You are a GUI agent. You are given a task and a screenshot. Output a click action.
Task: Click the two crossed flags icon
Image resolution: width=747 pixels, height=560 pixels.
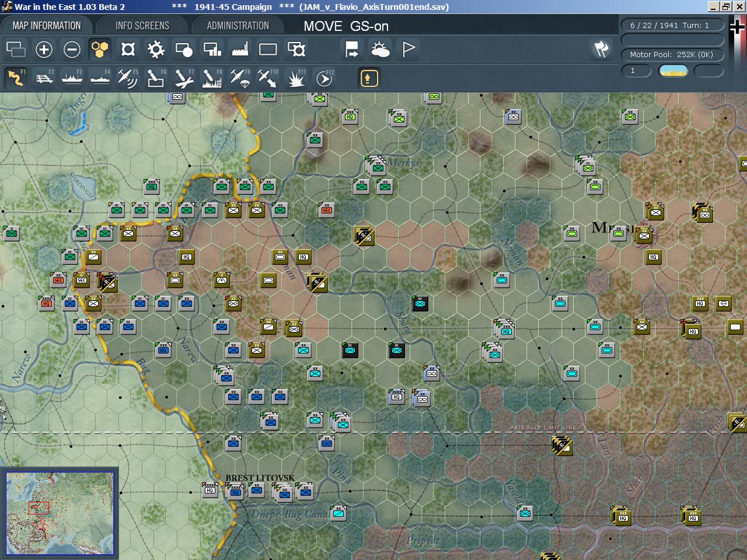pos(601,50)
